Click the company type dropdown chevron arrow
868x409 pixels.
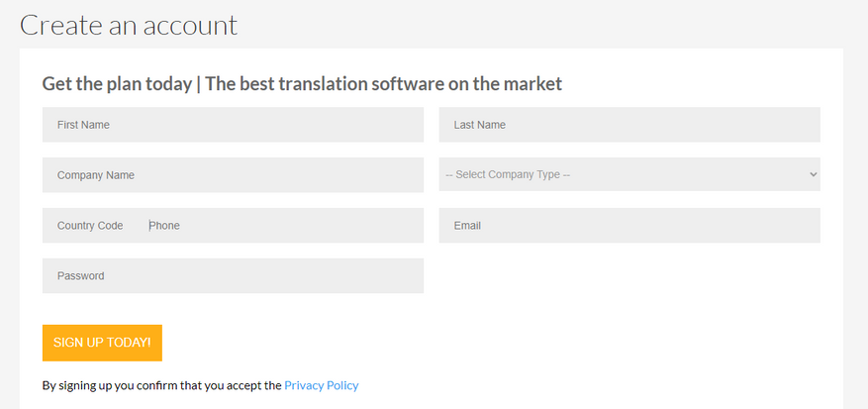tap(813, 174)
